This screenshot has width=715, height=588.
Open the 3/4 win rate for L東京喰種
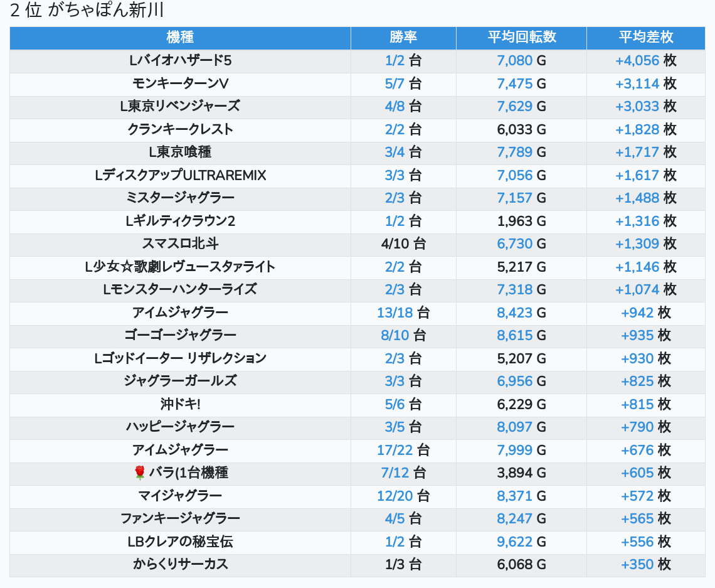(395, 152)
